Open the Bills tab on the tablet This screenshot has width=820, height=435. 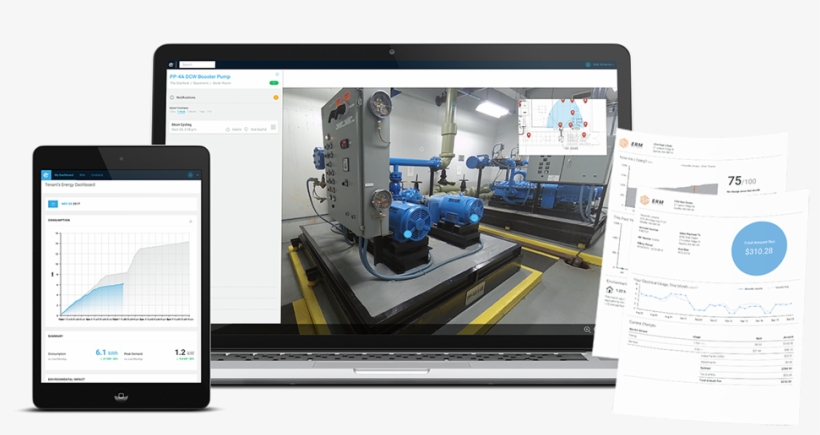tap(82, 175)
